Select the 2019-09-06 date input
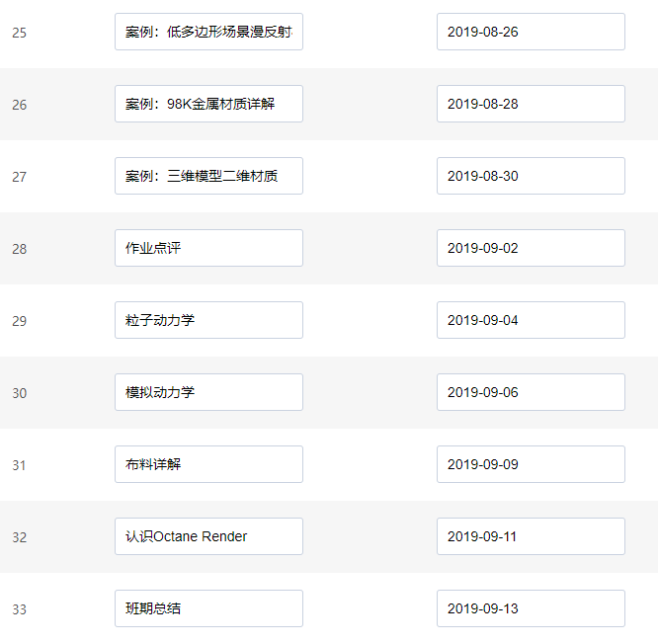This screenshot has width=658, height=644. click(x=531, y=392)
